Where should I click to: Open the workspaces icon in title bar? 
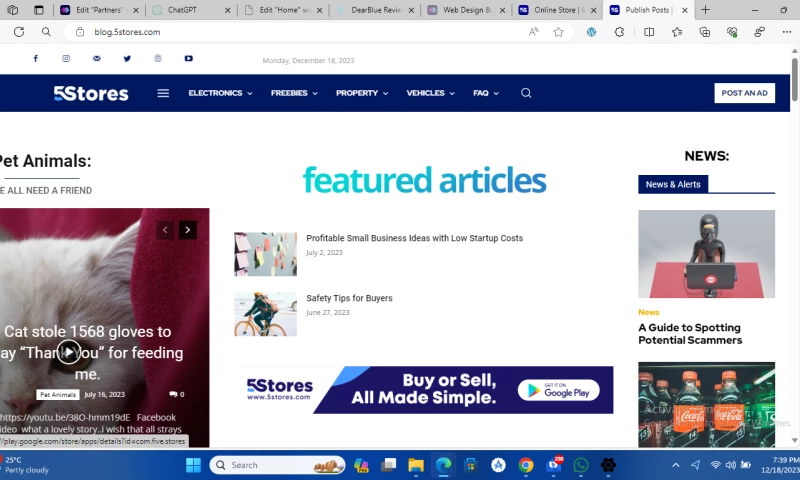(13, 10)
